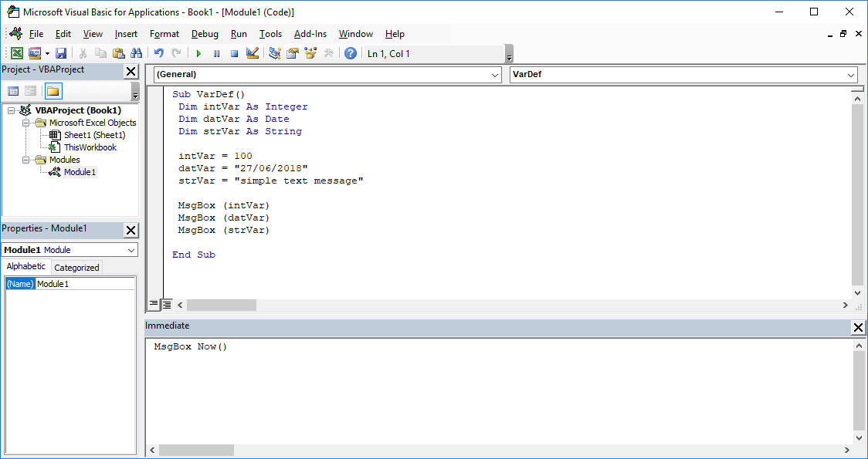Save the workbook with the floppy icon
Viewport: 868px width, 459px height.
click(x=61, y=53)
